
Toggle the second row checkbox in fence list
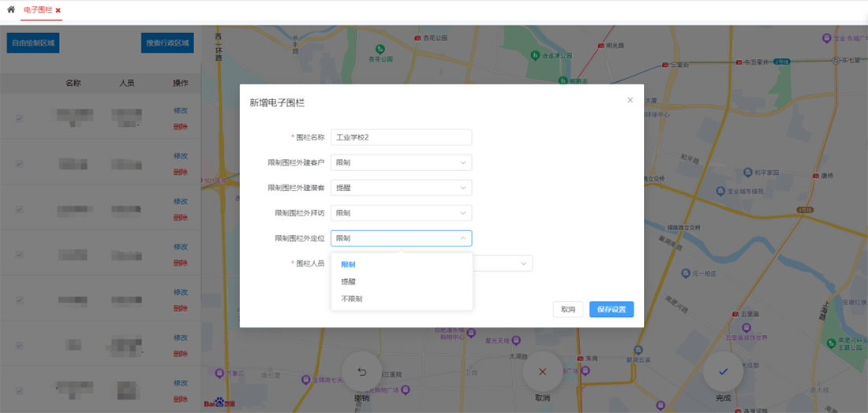[x=20, y=164]
